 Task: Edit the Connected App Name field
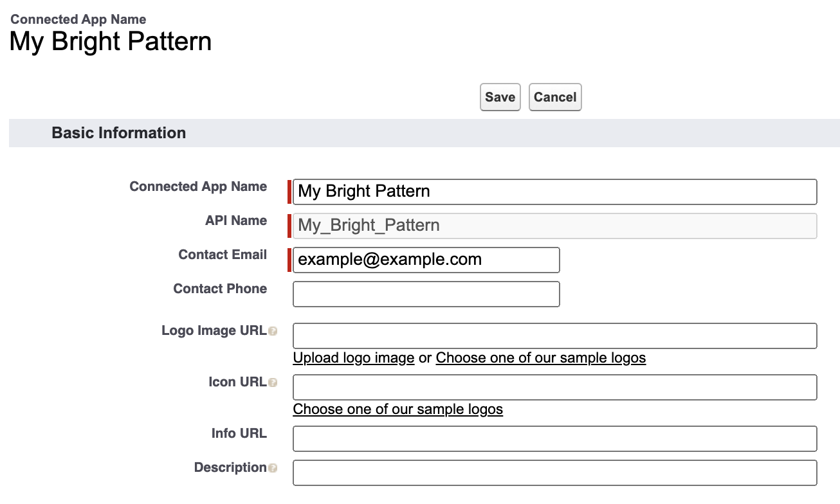click(x=555, y=192)
